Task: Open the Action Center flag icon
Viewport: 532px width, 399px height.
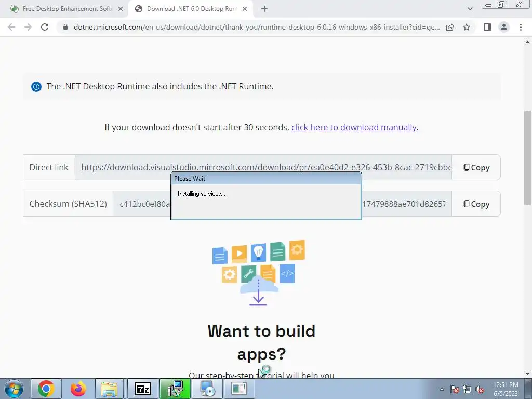Action: (455, 389)
